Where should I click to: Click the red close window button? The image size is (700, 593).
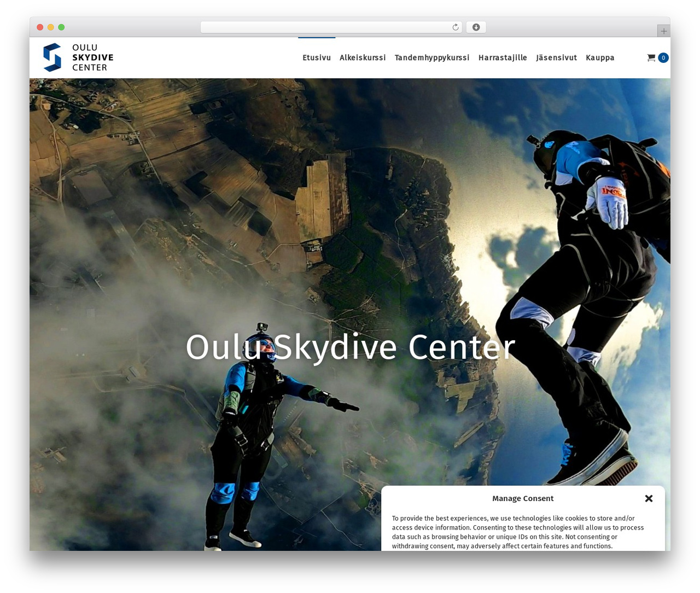point(40,27)
